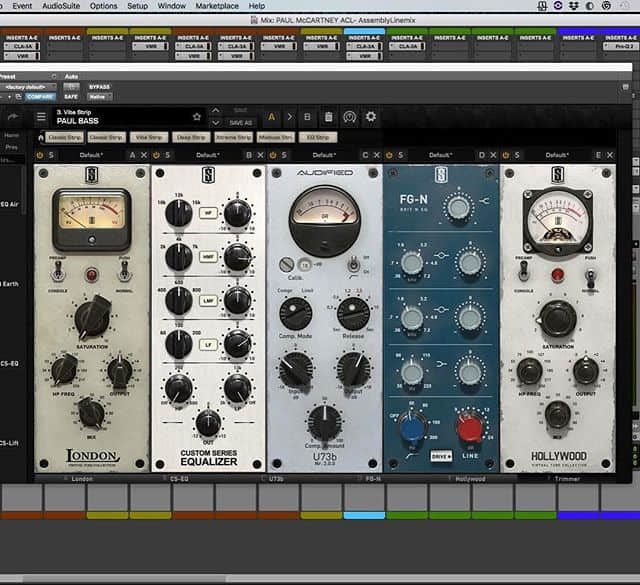Click SAVE AS in the rack toolbar
Screen dimensions: 640x585
coord(240,123)
